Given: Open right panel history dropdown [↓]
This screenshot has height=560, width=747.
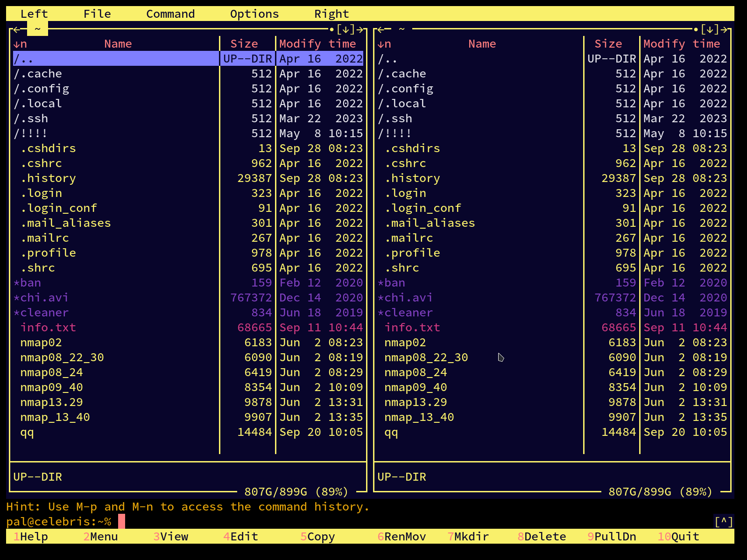Looking at the screenshot, I should tap(710, 29).
